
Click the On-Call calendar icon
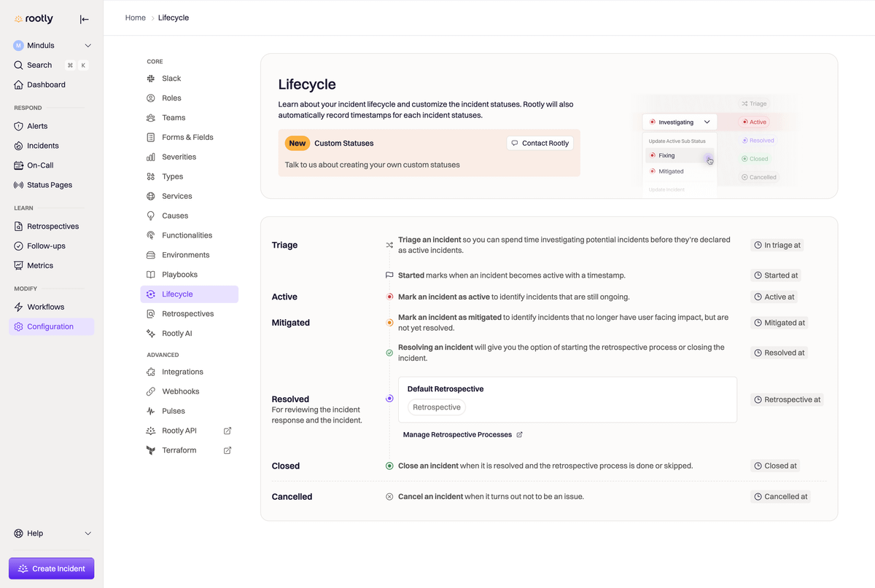(x=19, y=165)
